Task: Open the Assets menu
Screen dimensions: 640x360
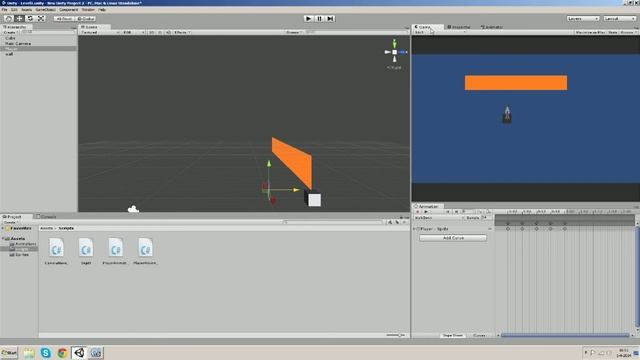Action: 27,9
